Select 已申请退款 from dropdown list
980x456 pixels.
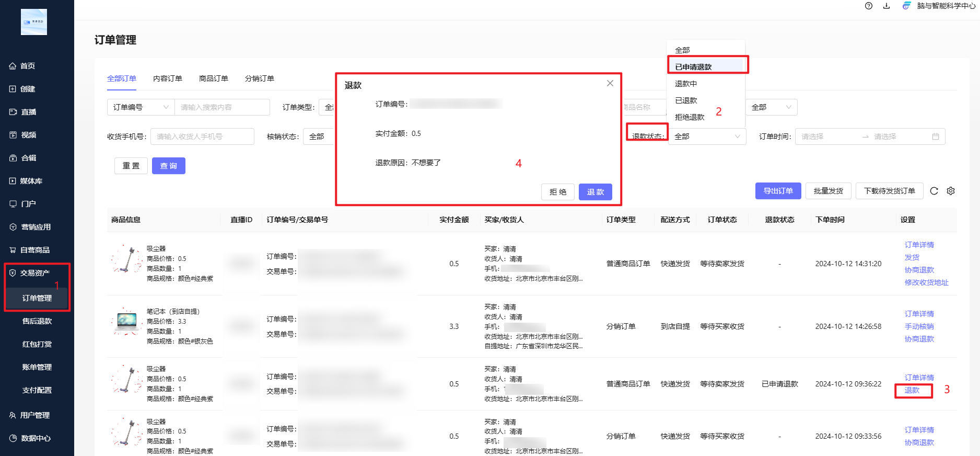(694, 67)
